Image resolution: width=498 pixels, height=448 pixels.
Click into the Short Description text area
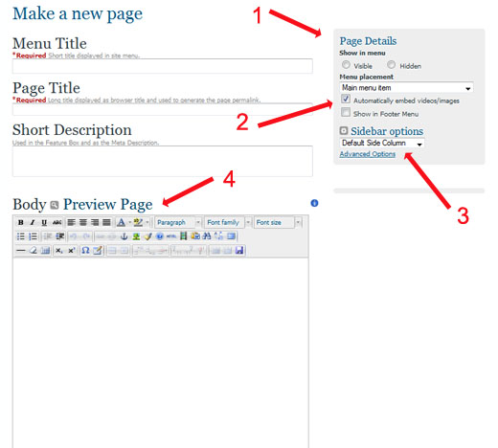[x=162, y=161]
